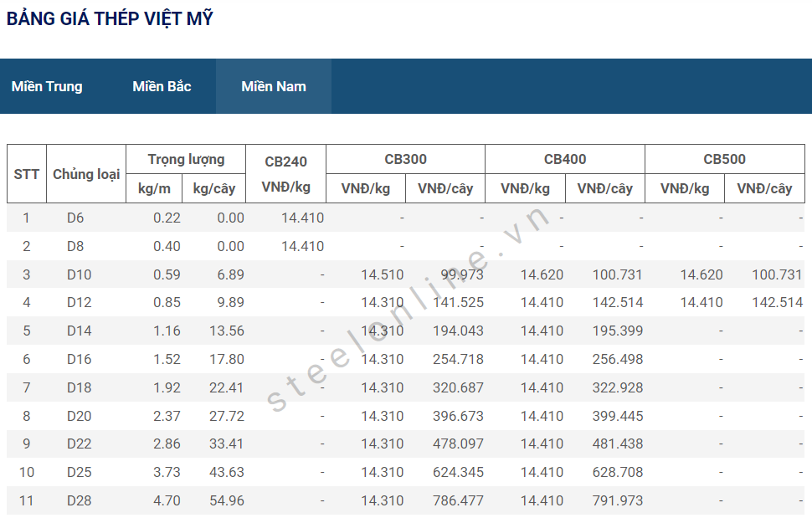Image resolution: width=812 pixels, height=523 pixels.
Task: Click the 791.973 CB400 value for D28
Action: [618, 500]
